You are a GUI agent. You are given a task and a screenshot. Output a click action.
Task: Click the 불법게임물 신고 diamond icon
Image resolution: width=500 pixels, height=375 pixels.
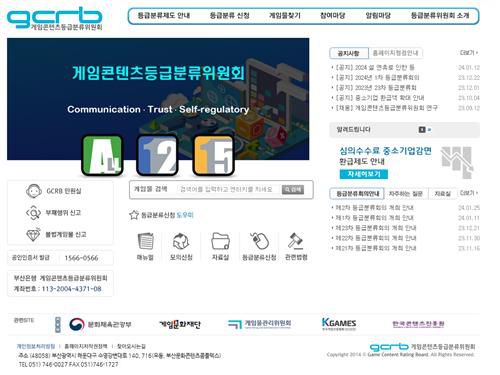pos(33,234)
